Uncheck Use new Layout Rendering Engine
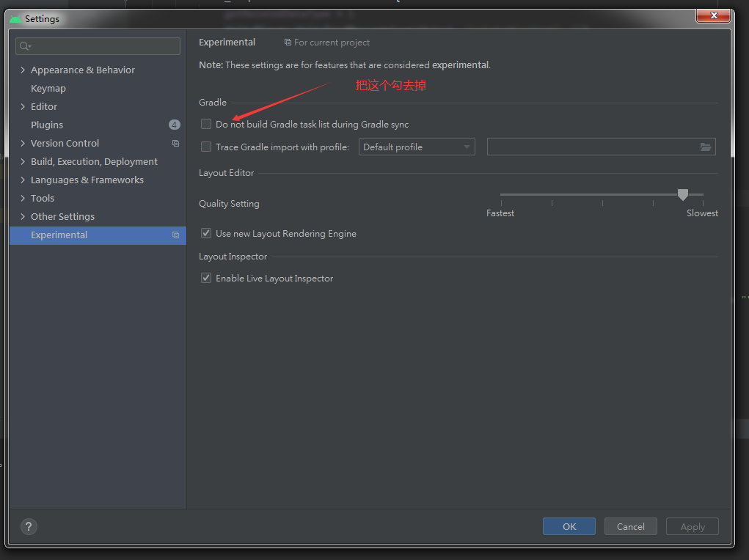The image size is (749, 560). 206,233
